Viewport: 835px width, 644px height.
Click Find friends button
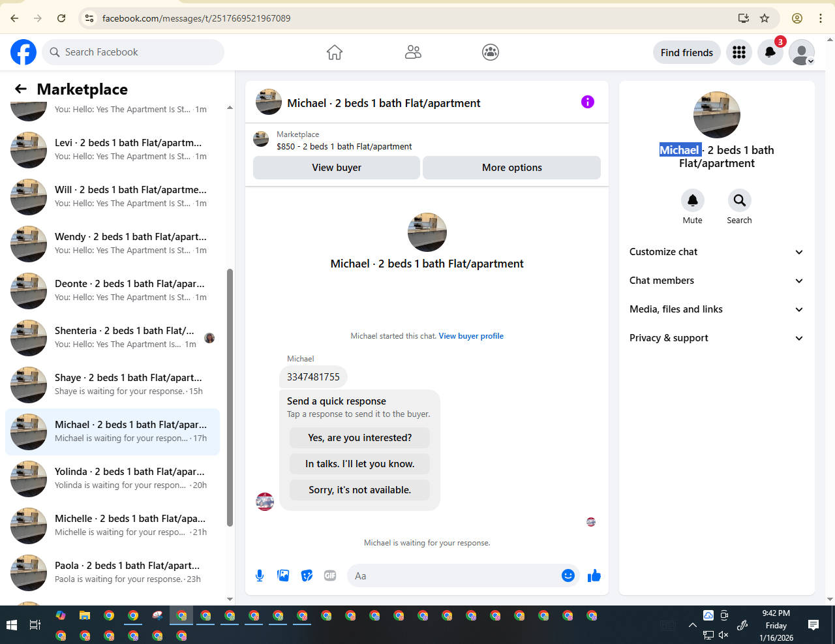point(687,52)
